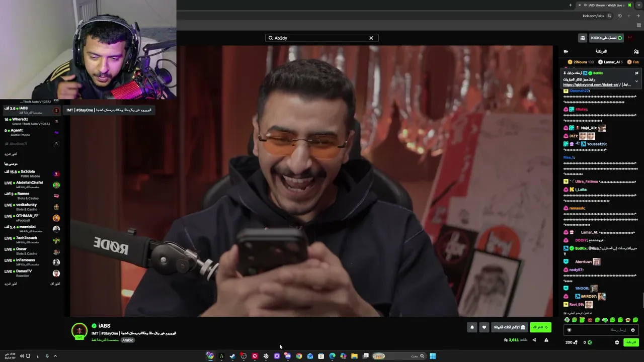The height and width of the screenshot is (362, 644).
Task: Open chat settings gear
Action: click(x=617, y=343)
